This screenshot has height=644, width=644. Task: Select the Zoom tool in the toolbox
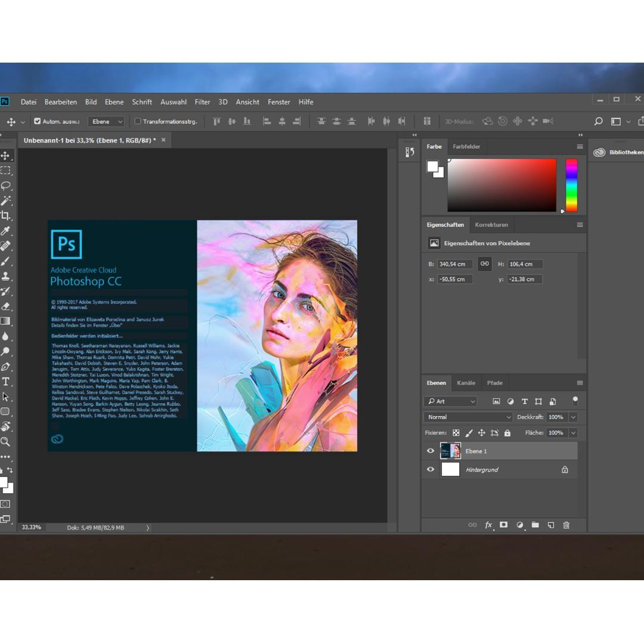point(5,442)
